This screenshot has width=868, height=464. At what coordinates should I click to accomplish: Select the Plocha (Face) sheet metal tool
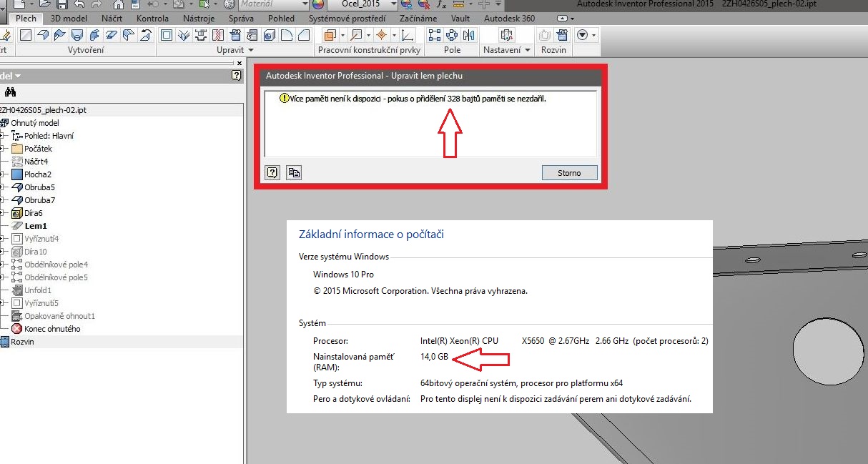[26, 35]
